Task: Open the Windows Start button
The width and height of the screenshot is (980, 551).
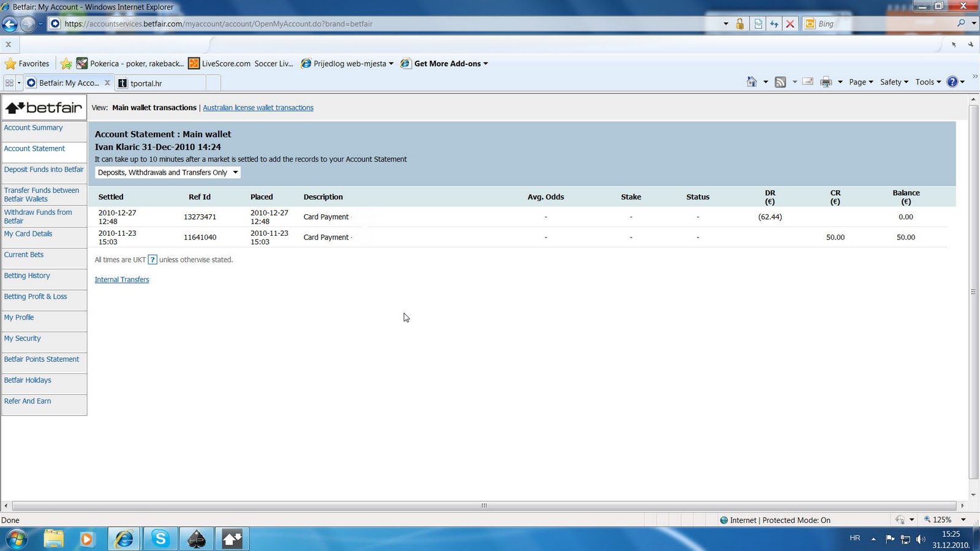Action: (17, 539)
